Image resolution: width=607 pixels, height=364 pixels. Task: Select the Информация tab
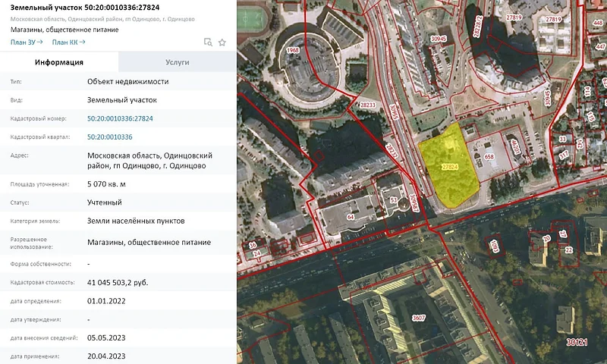tap(58, 62)
